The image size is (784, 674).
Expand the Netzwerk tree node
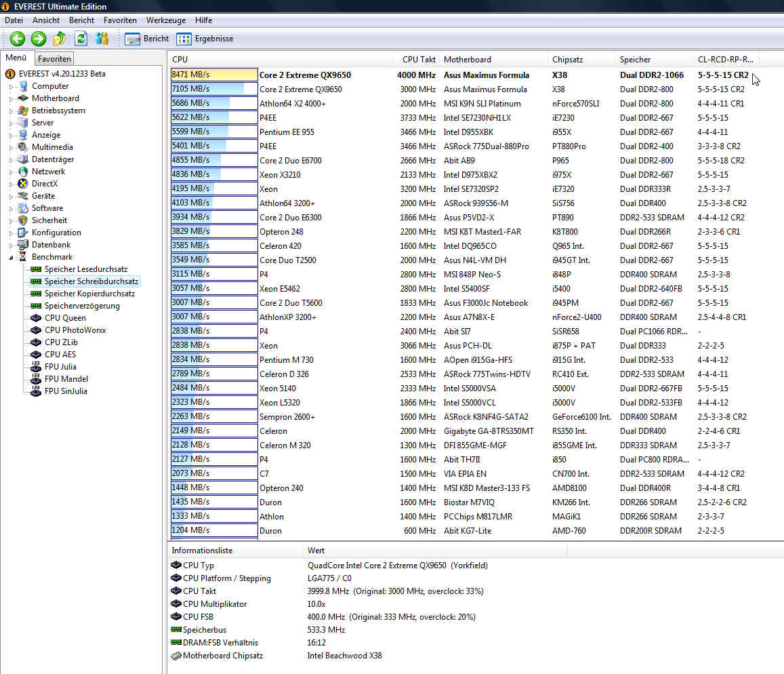click(x=11, y=172)
